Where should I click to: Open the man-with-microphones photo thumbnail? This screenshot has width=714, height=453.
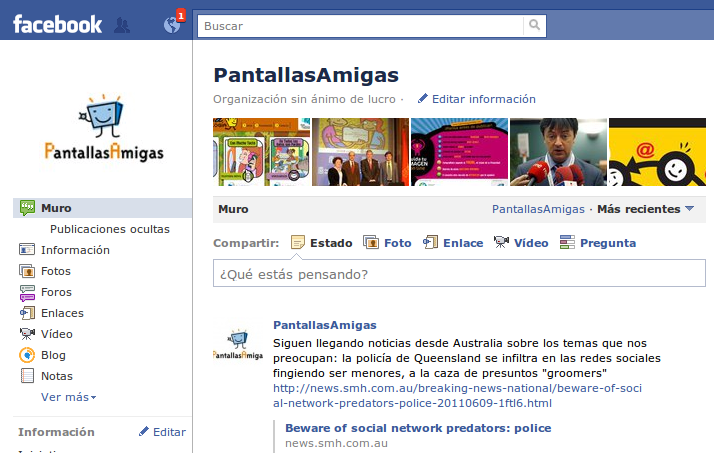[559, 152]
